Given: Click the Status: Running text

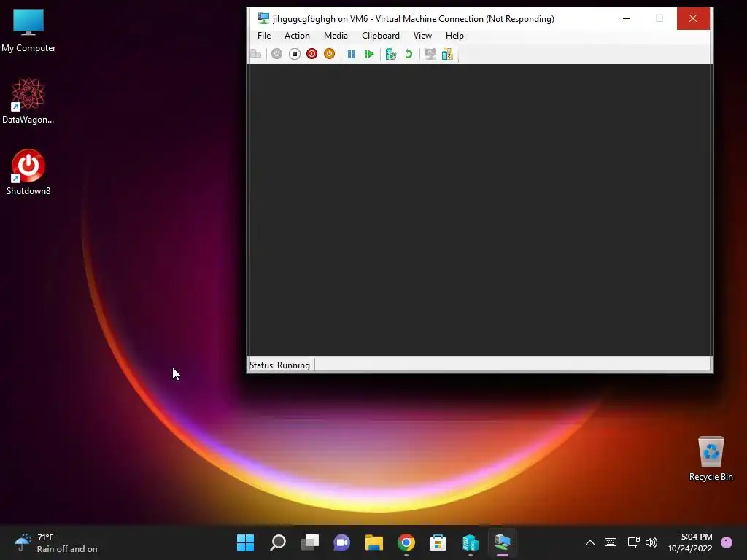Looking at the screenshot, I should (279, 365).
